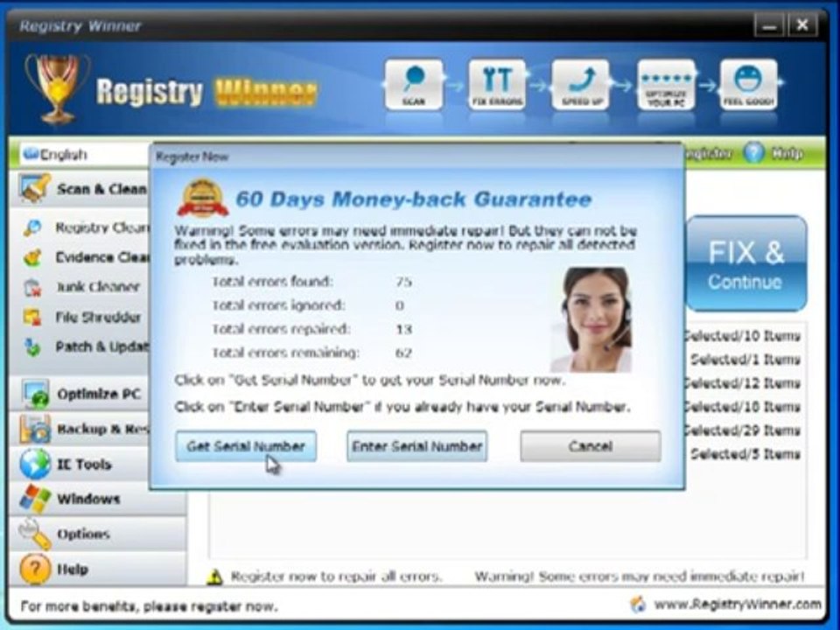Click 'For more benefits, please register now' text

pyautogui.click(x=149, y=607)
